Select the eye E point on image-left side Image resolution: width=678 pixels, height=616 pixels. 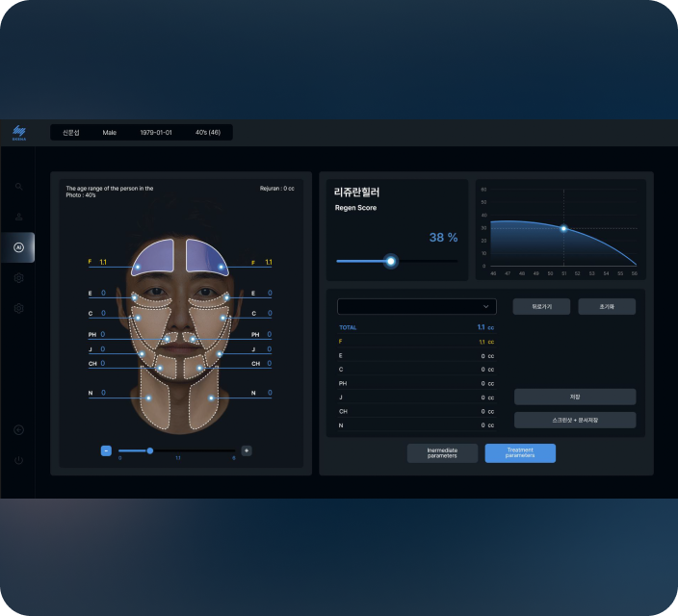click(x=135, y=297)
